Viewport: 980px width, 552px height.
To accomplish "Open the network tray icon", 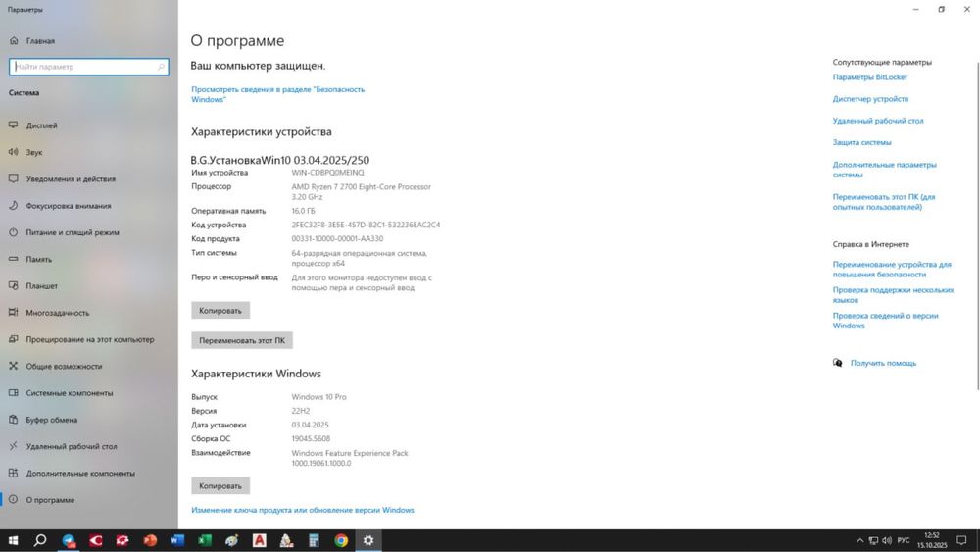I will (873, 541).
